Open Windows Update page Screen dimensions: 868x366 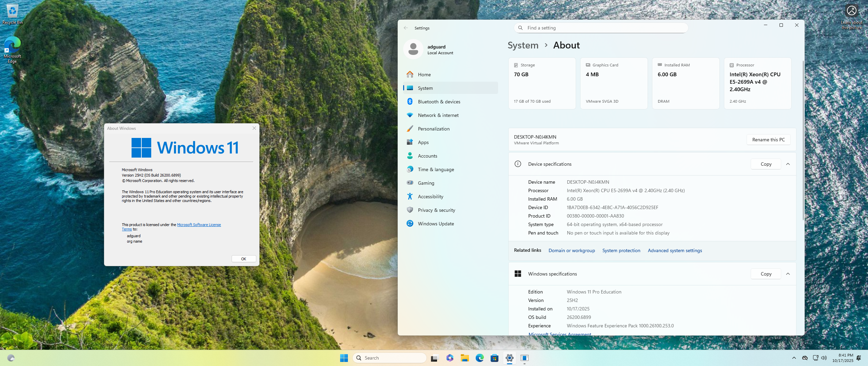tap(436, 224)
